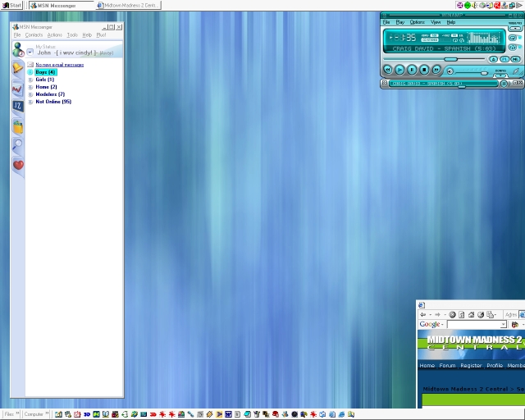
Task: Expand the Boys (4) contact group
Action: click(x=30, y=72)
